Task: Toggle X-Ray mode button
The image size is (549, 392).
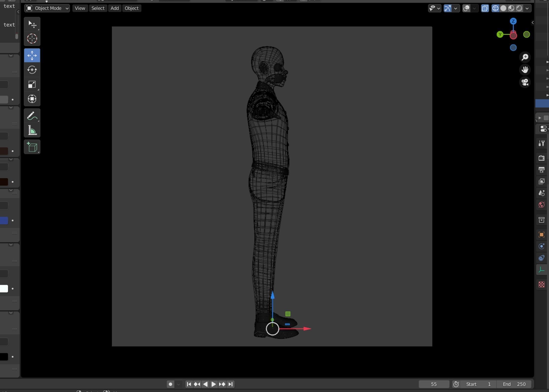Action: (x=485, y=8)
